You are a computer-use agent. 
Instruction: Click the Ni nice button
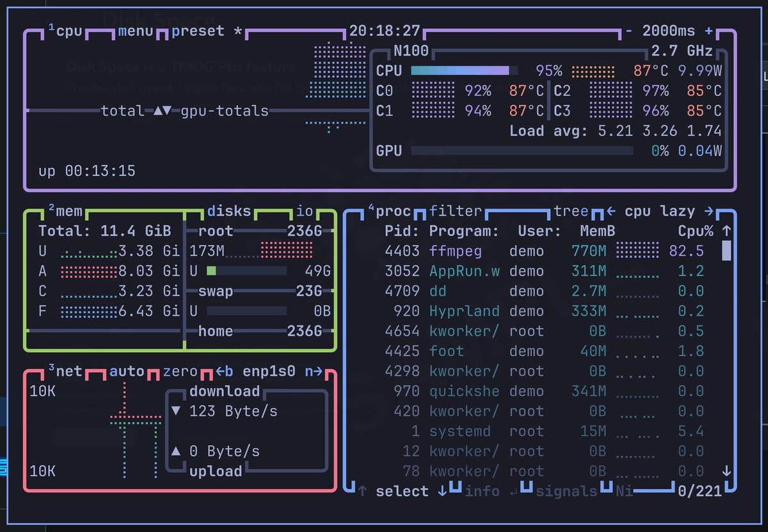624,491
